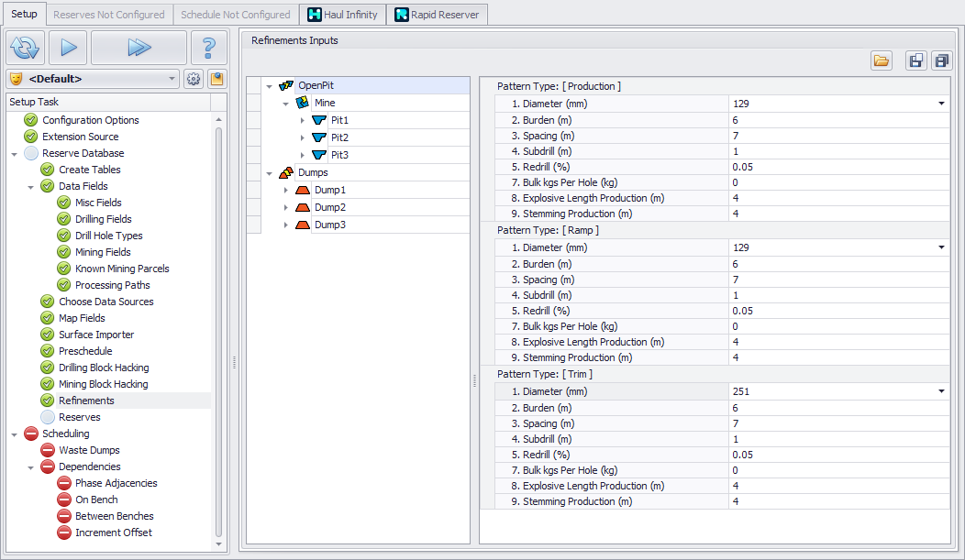The width and height of the screenshot is (965, 560).
Task: Expand the Dump2 tree node
Action: pos(286,208)
